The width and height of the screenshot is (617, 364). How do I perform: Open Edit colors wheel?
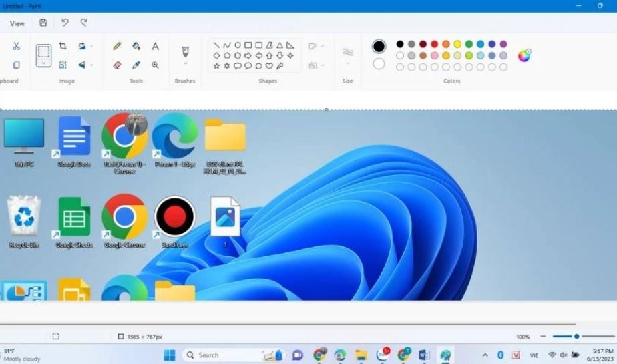pyautogui.click(x=524, y=55)
